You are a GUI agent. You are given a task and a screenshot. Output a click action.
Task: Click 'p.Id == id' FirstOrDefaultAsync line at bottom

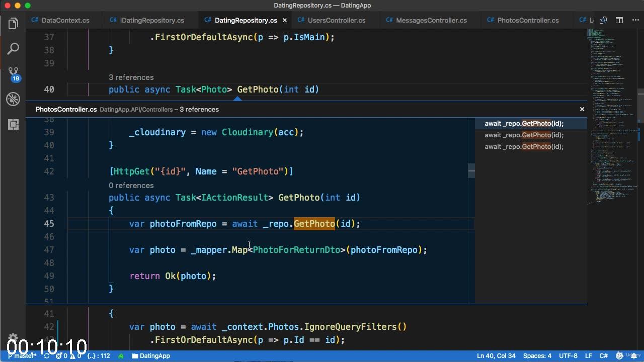pyautogui.click(x=247, y=340)
